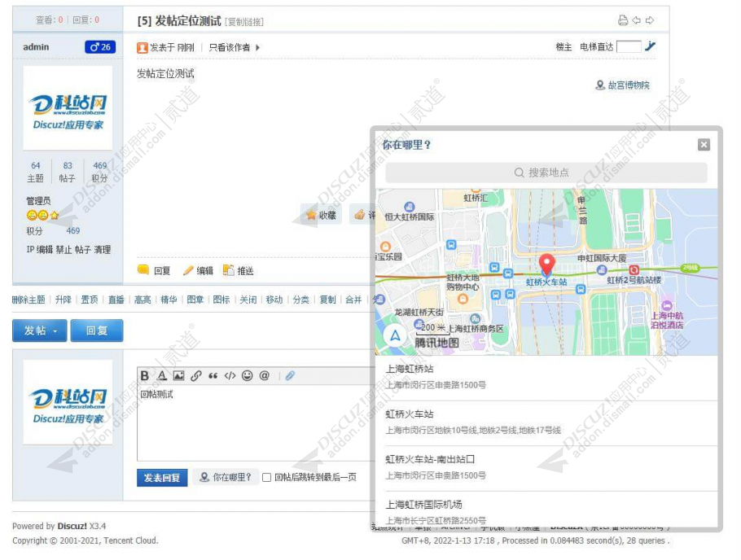This screenshot has height=560, width=741.
Task: Click 置顶 moderation option
Action: (x=90, y=300)
